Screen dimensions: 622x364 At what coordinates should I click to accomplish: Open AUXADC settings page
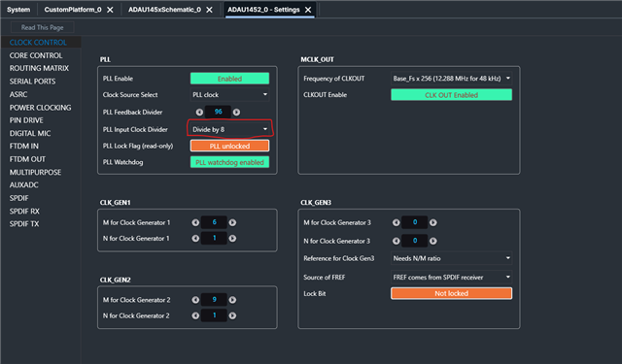[x=23, y=184]
